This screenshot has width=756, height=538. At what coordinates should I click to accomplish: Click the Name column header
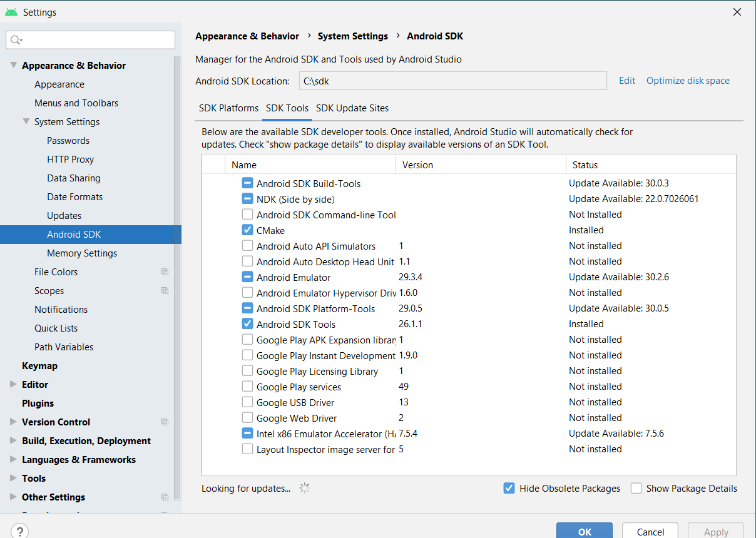point(310,165)
